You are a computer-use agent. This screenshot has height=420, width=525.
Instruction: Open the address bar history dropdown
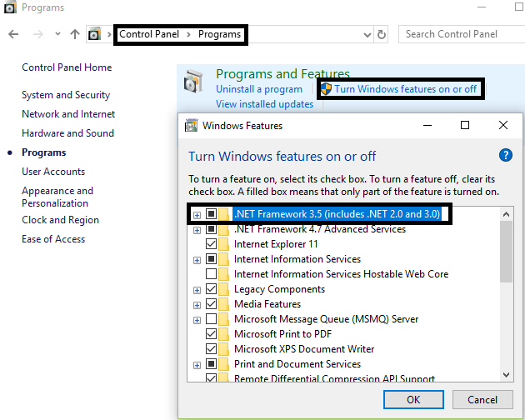point(367,34)
